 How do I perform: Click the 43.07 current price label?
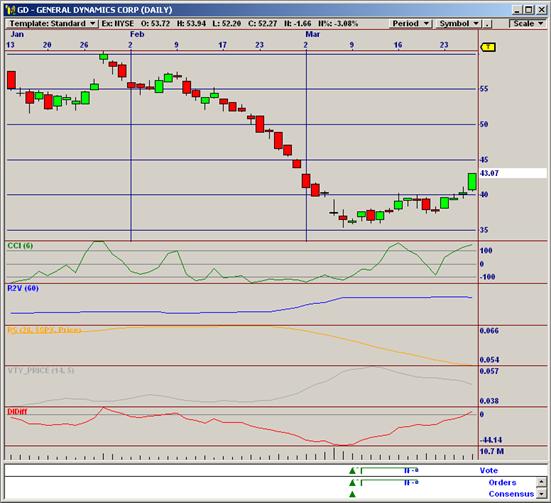[489, 173]
